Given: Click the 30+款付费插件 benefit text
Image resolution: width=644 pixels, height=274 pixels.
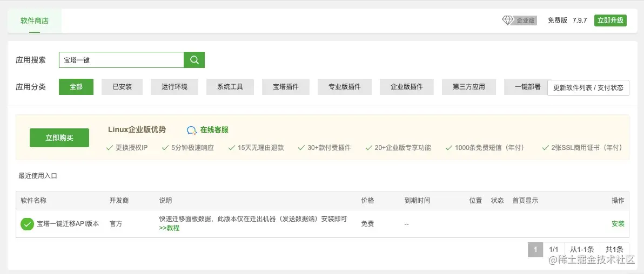Looking at the screenshot, I should 330,148.
